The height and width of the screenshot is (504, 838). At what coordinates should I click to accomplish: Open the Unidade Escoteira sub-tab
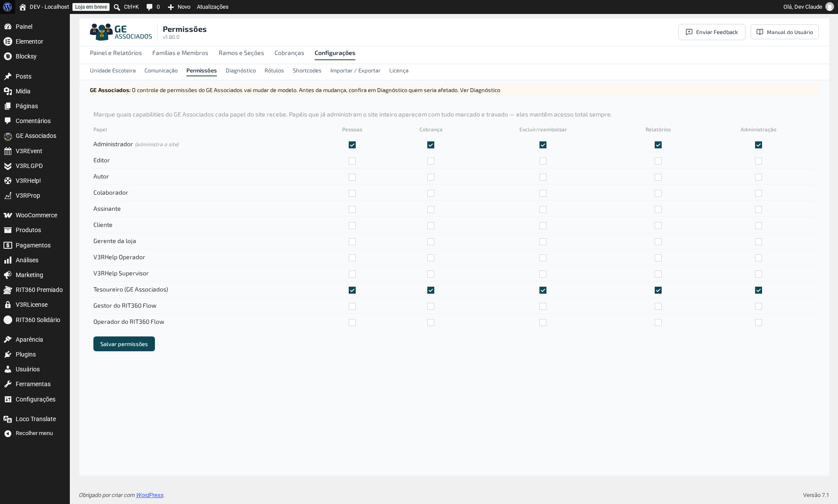point(113,71)
